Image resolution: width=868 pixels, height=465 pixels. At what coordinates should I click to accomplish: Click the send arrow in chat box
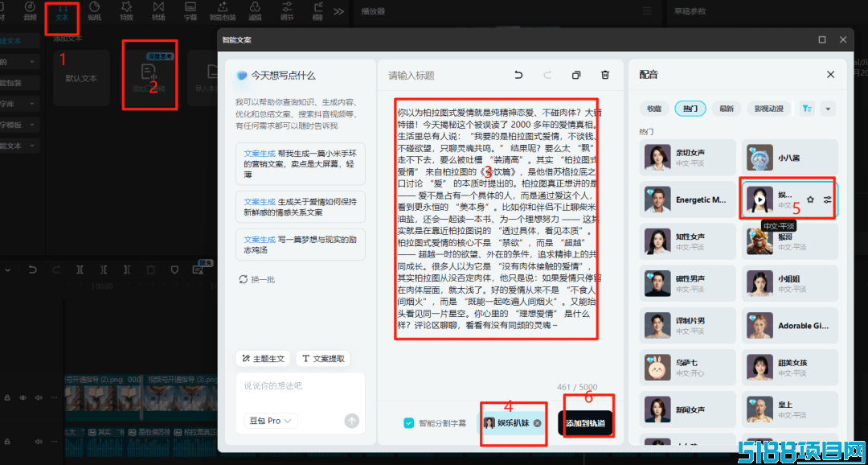coord(351,421)
